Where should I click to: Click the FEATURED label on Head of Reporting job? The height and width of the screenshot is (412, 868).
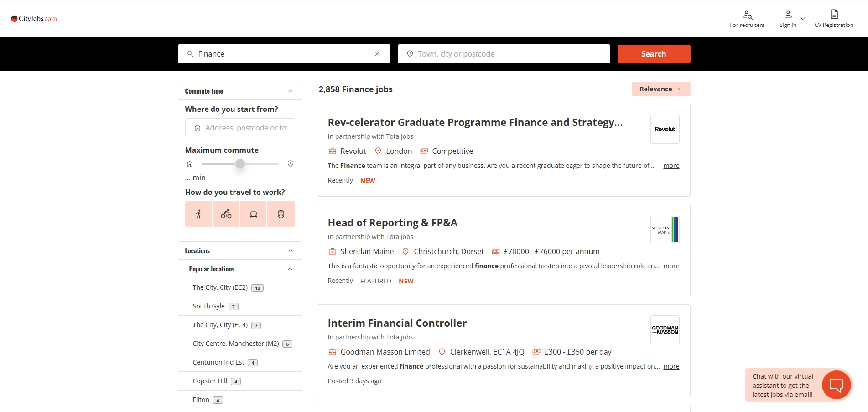[x=376, y=281]
